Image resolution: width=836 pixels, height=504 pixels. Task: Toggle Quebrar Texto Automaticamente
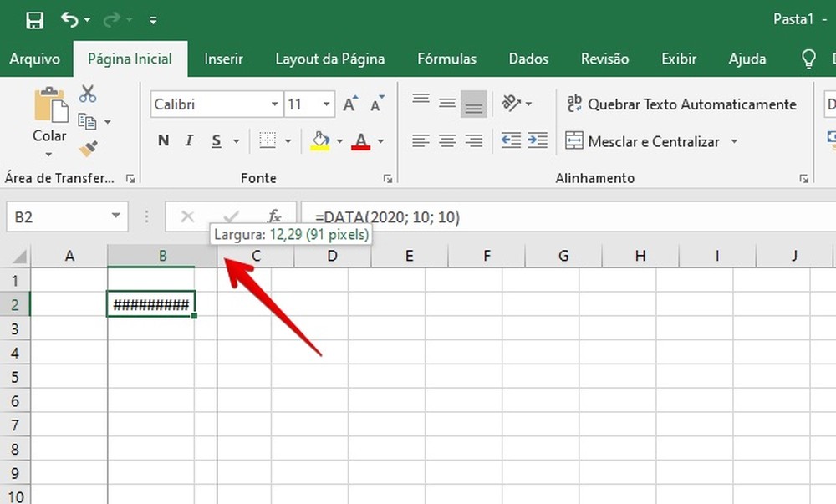click(x=681, y=104)
